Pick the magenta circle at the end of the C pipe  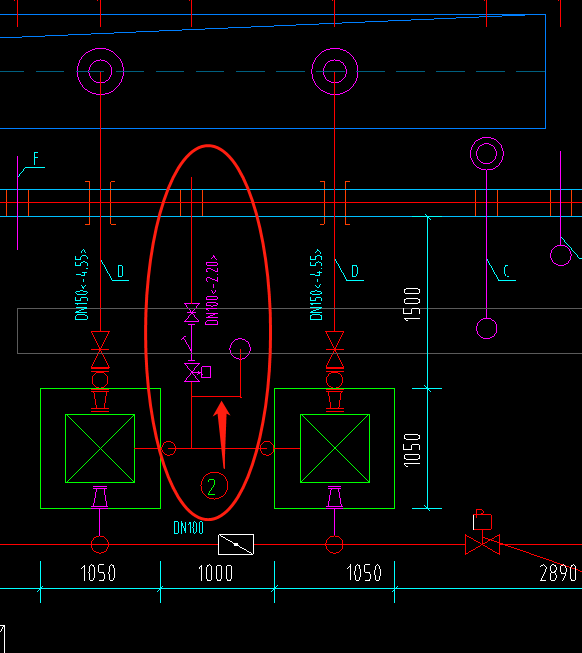pos(487,329)
